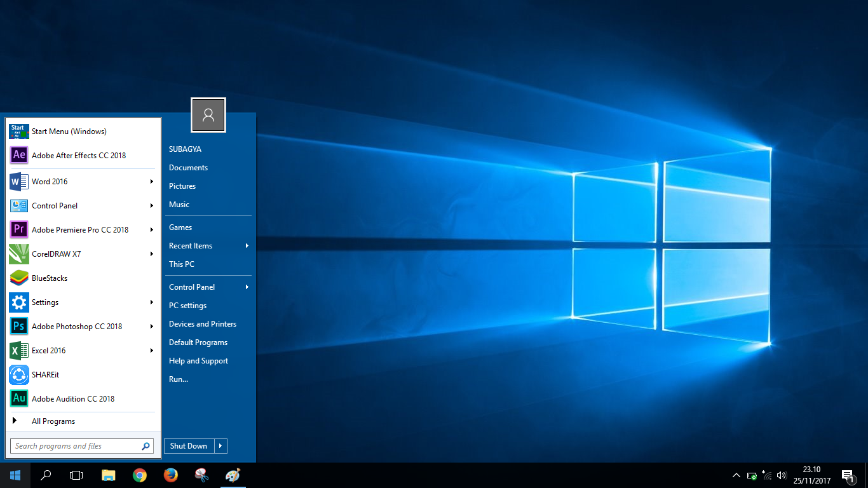Launch Google Chrome from the taskbar
This screenshot has height=488, width=868.
coord(140,475)
